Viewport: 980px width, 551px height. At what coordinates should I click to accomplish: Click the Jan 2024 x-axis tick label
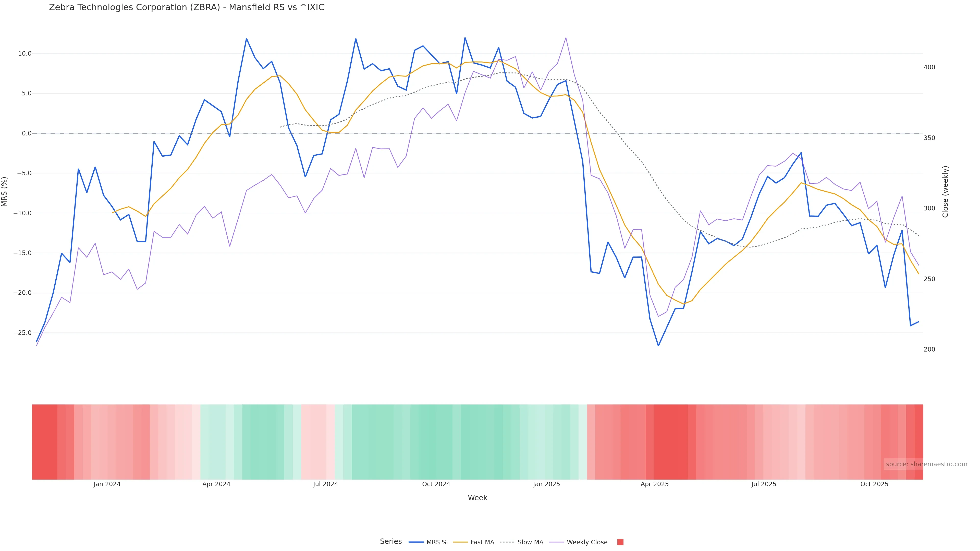click(x=107, y=484)
